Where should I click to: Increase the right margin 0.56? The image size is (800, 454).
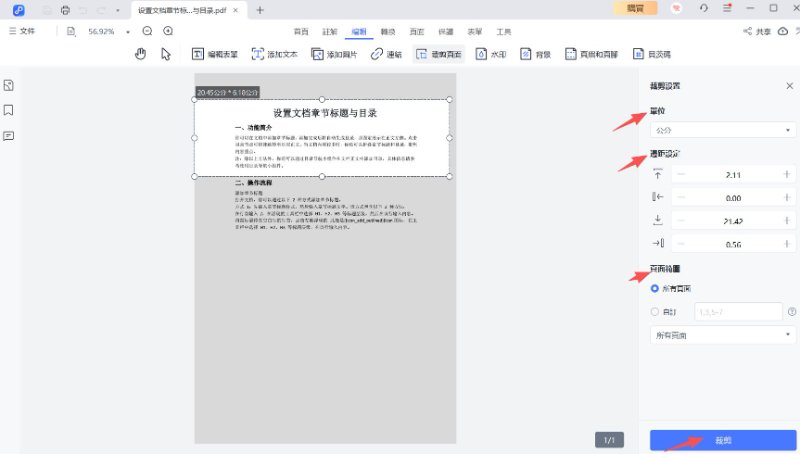786,244
